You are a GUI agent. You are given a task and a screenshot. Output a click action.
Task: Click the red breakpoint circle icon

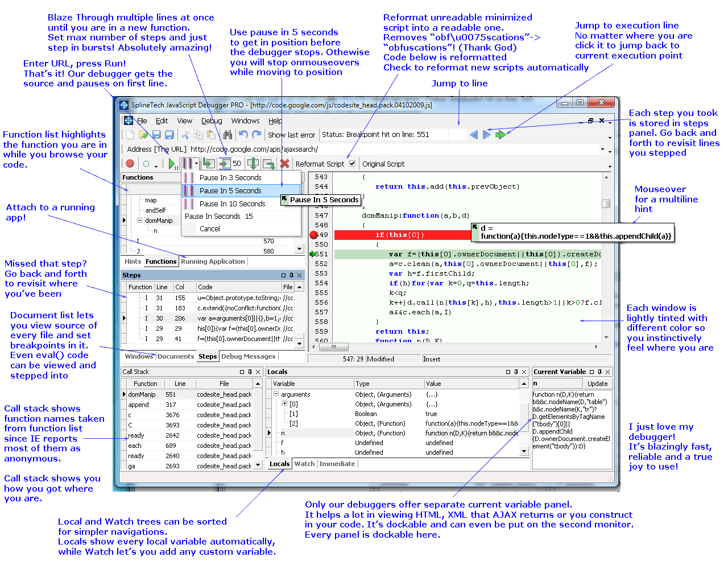(x=130, y=164)
